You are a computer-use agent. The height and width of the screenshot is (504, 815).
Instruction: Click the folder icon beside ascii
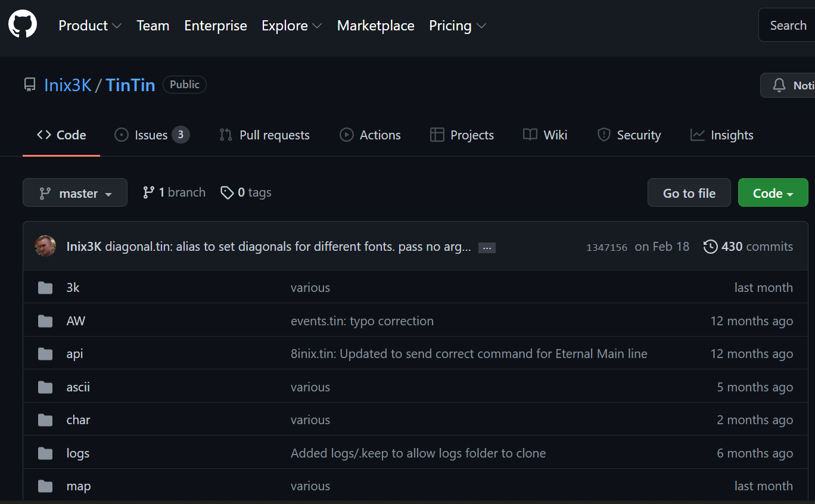pyautogui.click(x=45, y=387)
